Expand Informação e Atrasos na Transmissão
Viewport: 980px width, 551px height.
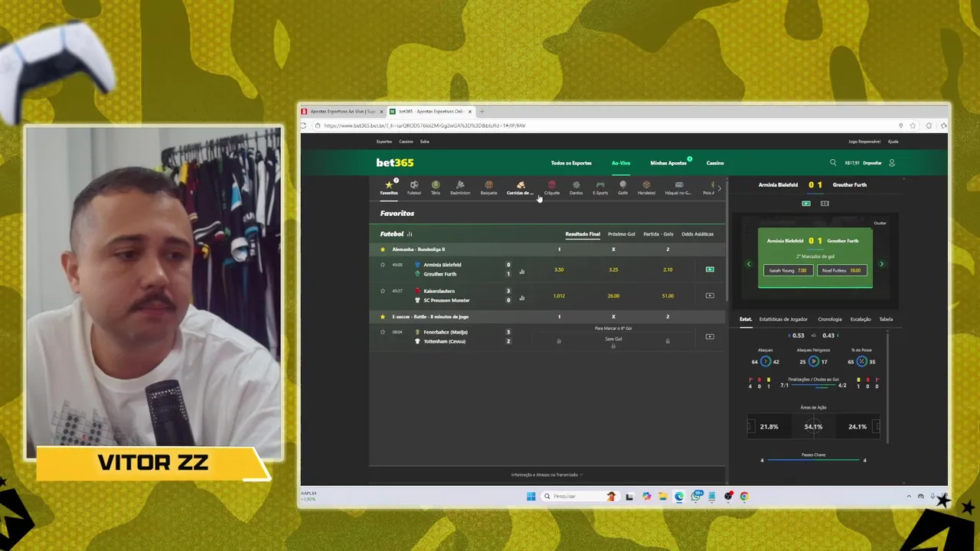coord(547,474)
